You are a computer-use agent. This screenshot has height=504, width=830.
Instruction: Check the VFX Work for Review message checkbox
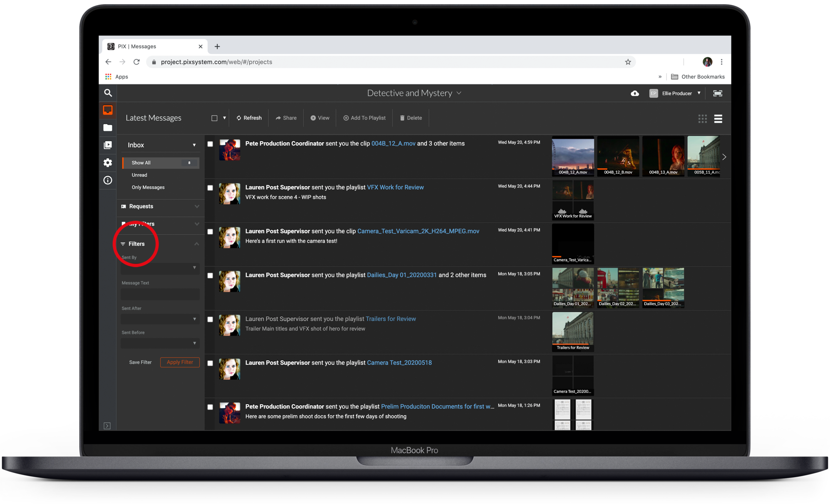pyautogui.click(x=210, y=188)
